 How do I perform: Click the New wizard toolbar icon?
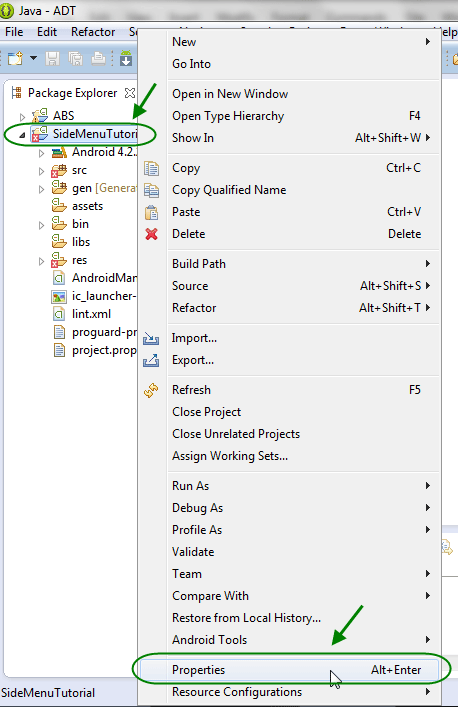(x=15, y=59)
